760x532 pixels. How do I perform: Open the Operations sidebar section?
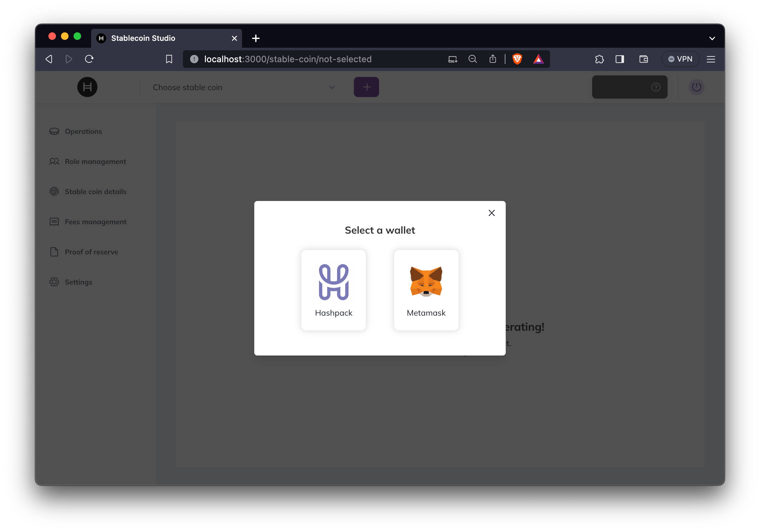coord(75,131)
